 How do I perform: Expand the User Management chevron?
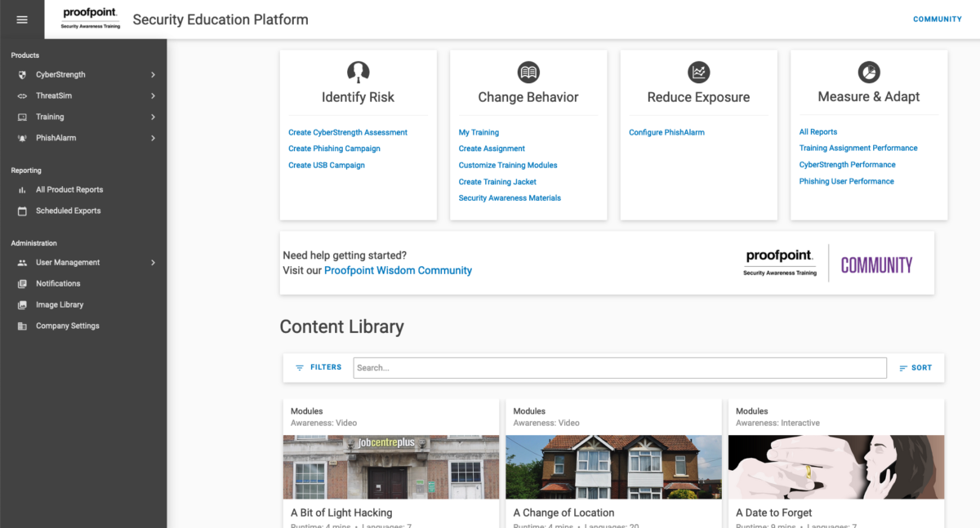pos(153,263)
